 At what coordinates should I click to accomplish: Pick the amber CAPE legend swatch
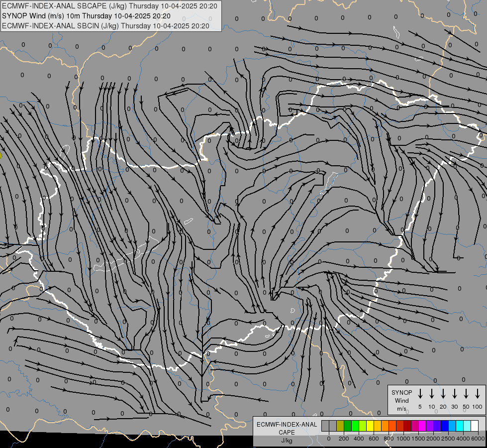pos(378,426)
